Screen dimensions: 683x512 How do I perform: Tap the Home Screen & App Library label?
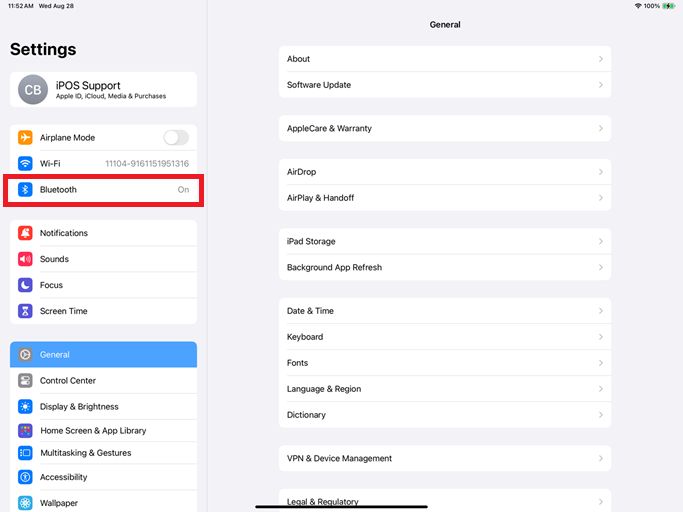coord(93,431)
